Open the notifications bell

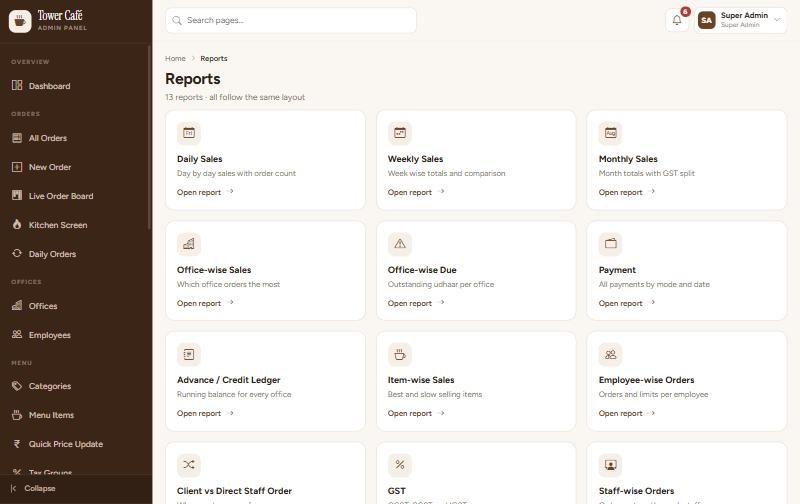677,20
